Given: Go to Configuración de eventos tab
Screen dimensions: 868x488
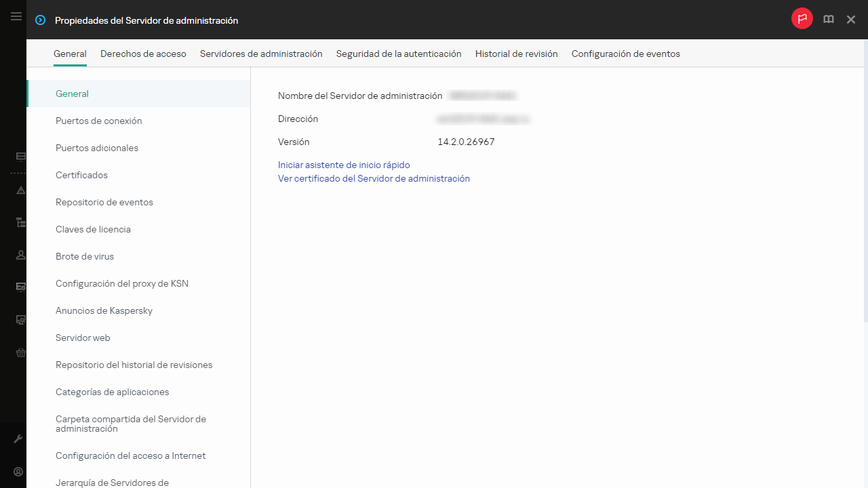Looking at the screenshot, I should pos(625,54).
